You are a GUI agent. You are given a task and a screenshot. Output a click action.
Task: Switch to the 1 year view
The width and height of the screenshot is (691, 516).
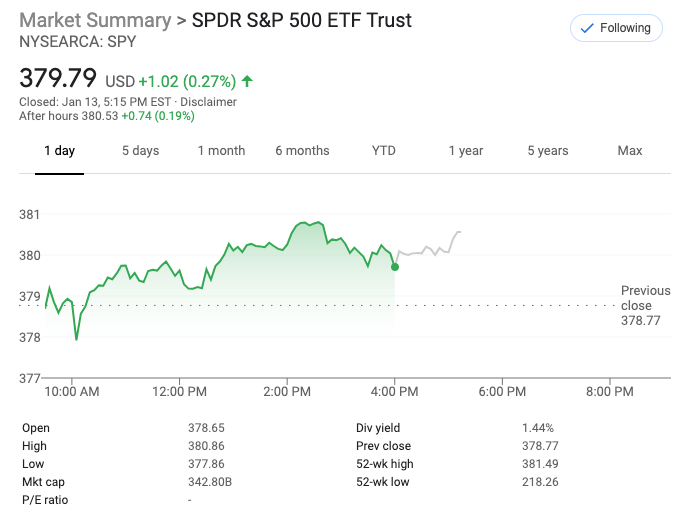[465, 151]
